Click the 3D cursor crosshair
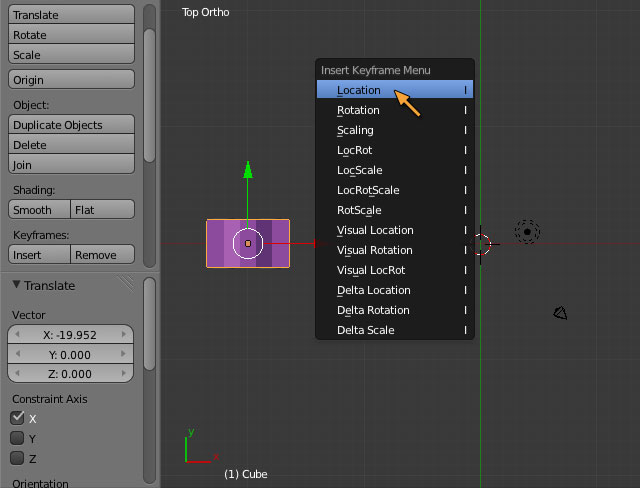Screen dimensions: 640x488 (x=482, y=243)
